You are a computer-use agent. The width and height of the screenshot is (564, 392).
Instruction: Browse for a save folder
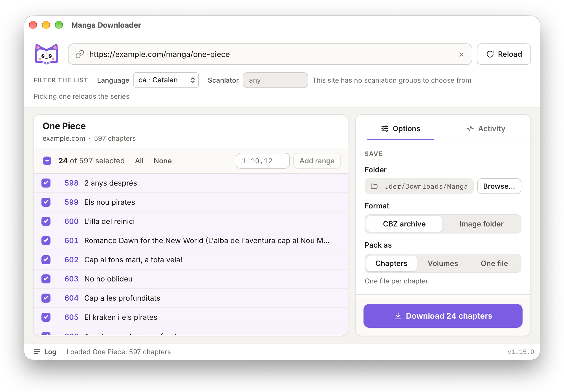(x=499, y=186)
